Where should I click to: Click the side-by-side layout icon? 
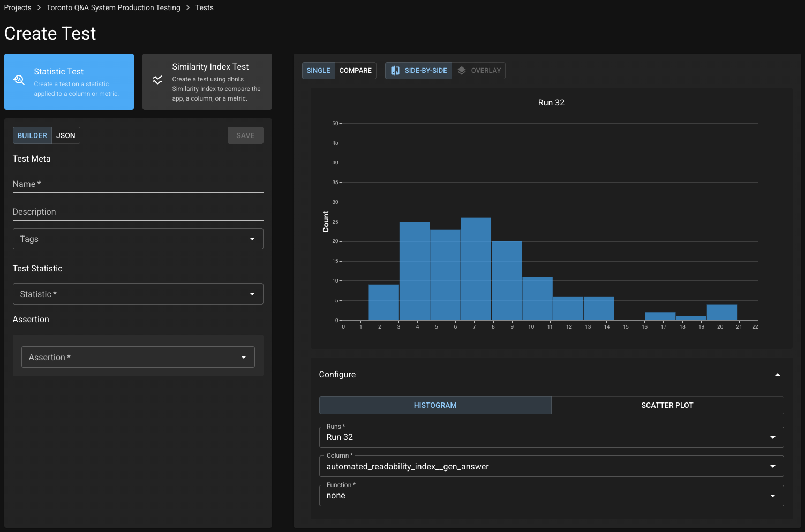pos(395,71)
